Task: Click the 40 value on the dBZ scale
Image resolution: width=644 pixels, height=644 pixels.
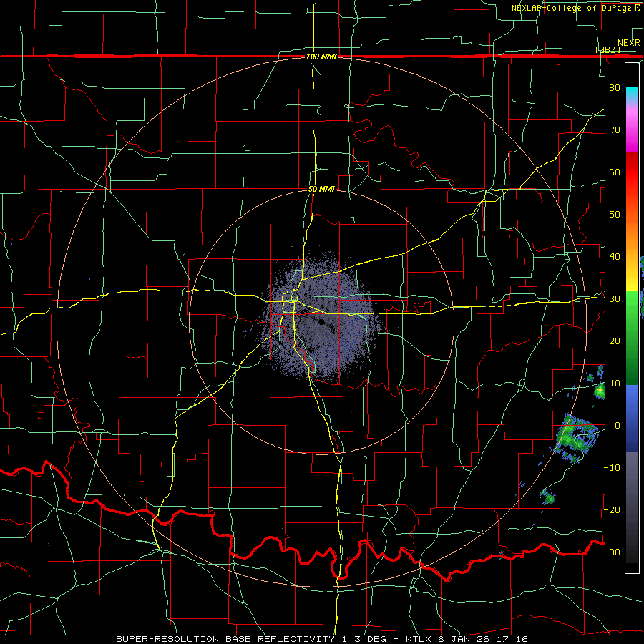Action: pos(615,257)
